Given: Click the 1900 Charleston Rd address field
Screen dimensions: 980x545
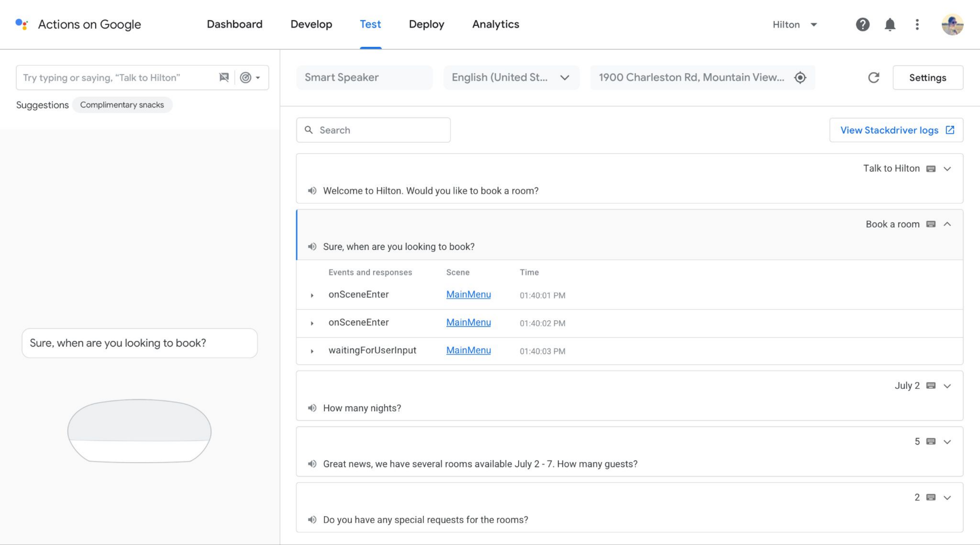Looking at the screenshot, I should pyautogui.click(x=702, y=77).
